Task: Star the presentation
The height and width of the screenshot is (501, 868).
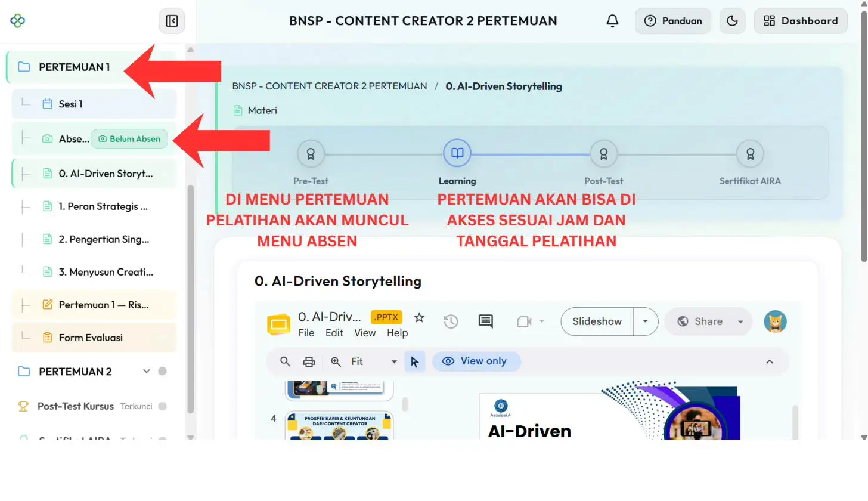Action: [419, 317]
